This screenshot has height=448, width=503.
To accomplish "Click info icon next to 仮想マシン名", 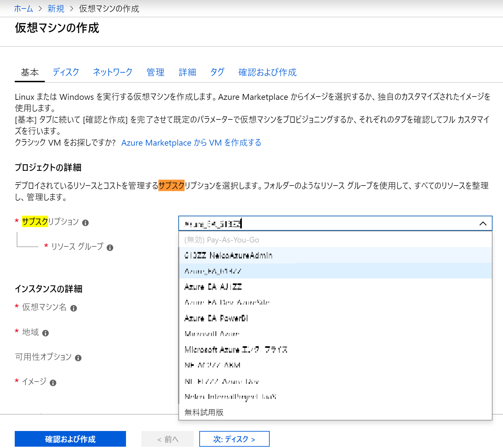I will coord(74,308).
